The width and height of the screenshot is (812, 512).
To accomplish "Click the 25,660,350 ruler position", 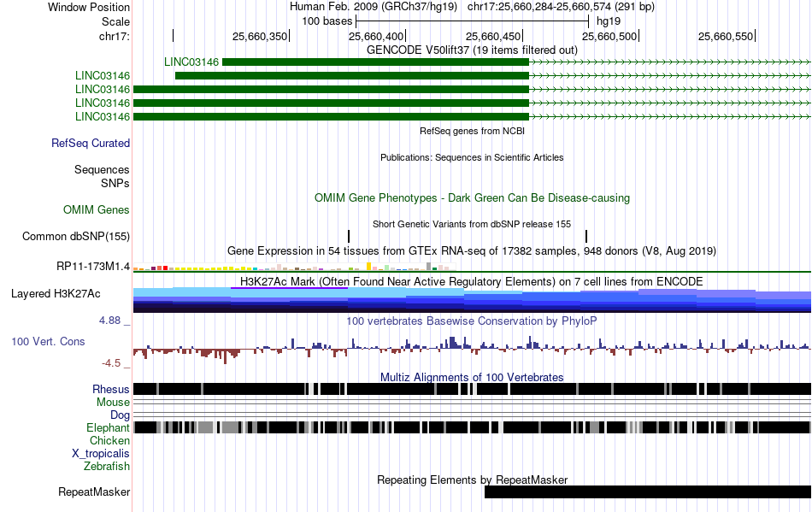I will (x=260, y=36).
